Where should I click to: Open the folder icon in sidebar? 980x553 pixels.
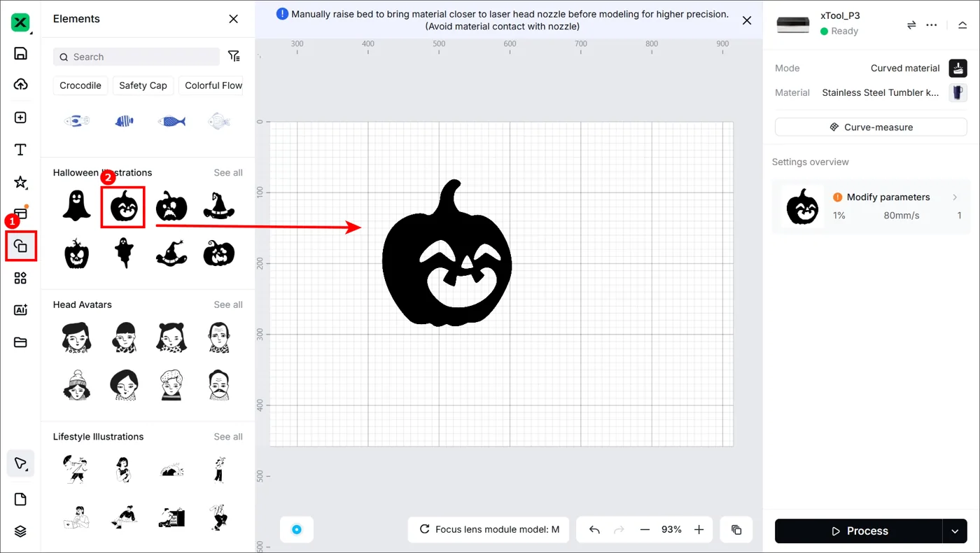pyautogui.click(x=20, y=342)
